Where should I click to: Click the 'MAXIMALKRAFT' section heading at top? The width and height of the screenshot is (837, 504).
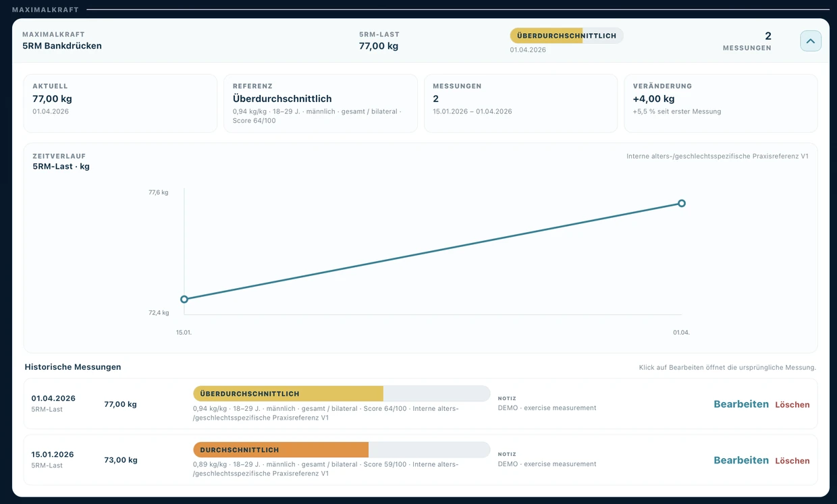pos(45,9)
